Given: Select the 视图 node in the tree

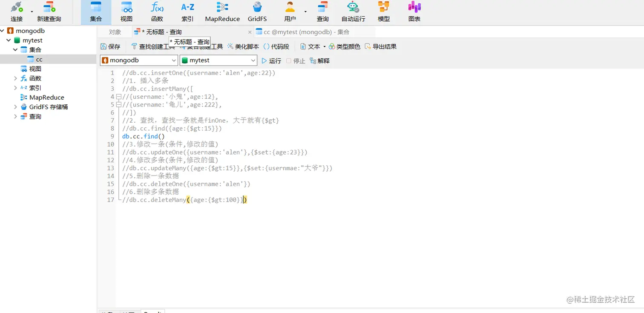Looking at the screenshot, I should coord(35,69).
